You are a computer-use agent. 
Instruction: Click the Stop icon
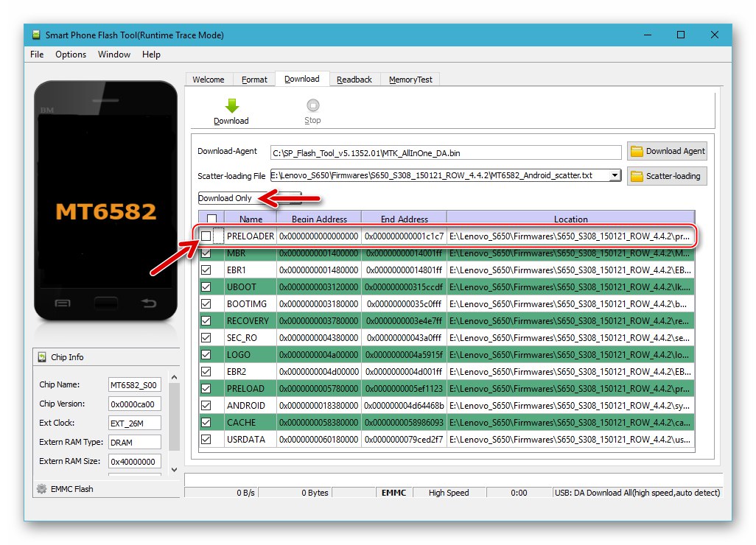[x=312, y=105]
